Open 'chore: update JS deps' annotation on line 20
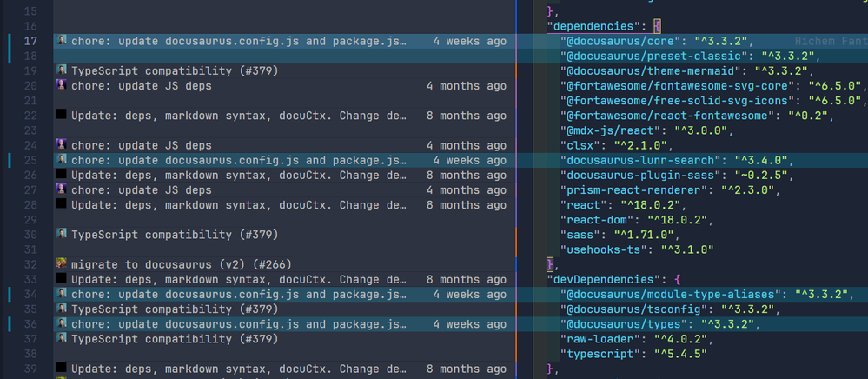 [141, 86]
